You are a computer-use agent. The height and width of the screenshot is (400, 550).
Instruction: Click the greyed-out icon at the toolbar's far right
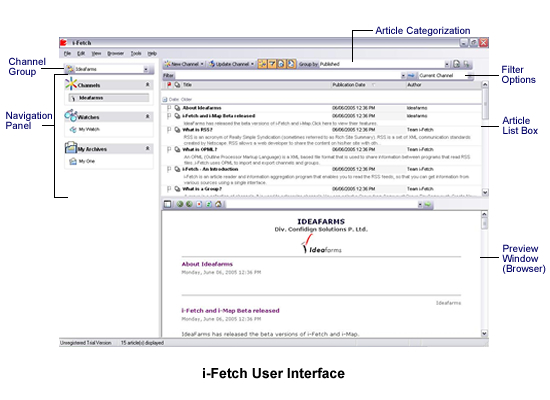(467, 64)
